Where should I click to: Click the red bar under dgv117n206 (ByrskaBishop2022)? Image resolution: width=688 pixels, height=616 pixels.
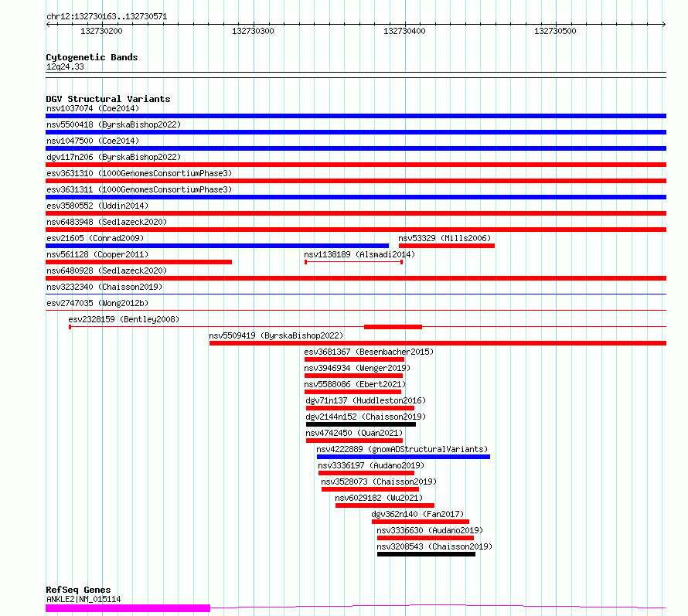pyautogui.click(x=356, y=165)
